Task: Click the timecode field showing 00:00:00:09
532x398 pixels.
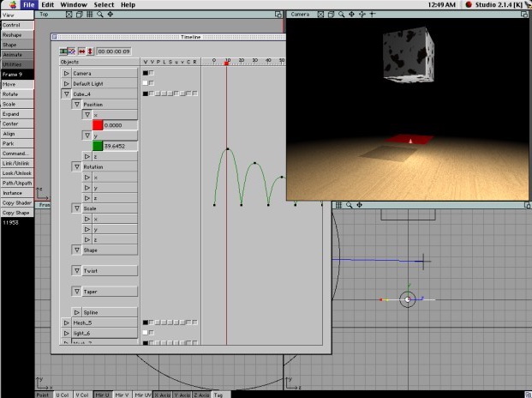Action: click(x=114, y=51)
